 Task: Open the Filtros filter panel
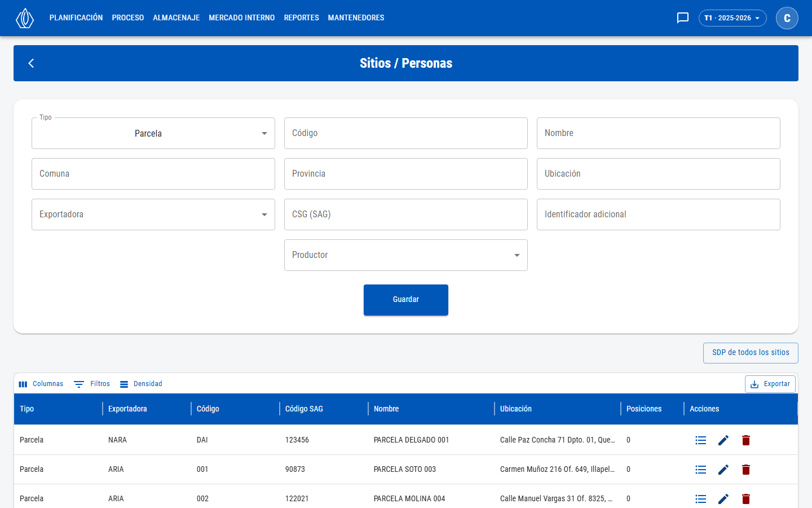point(92,384)
